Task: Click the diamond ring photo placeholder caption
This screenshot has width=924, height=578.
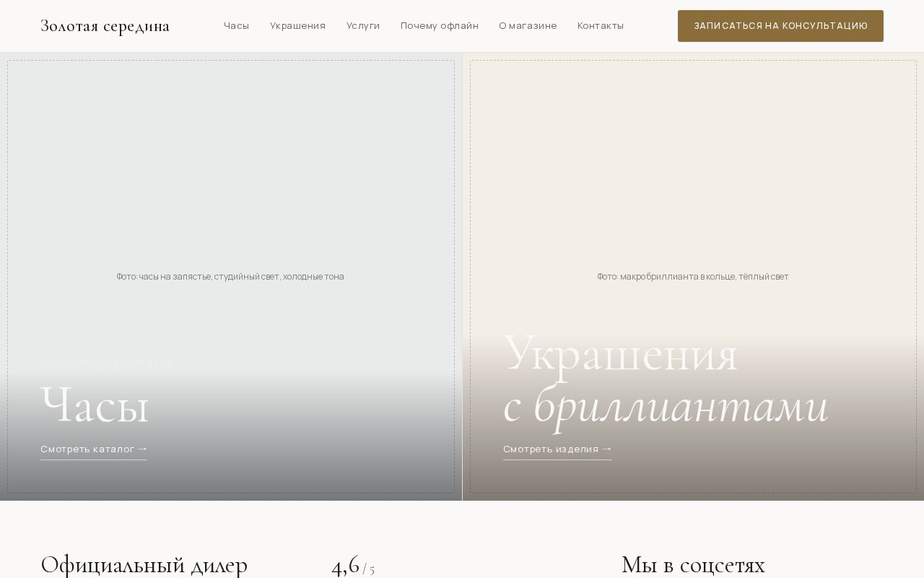Action: tap(693, 277)
